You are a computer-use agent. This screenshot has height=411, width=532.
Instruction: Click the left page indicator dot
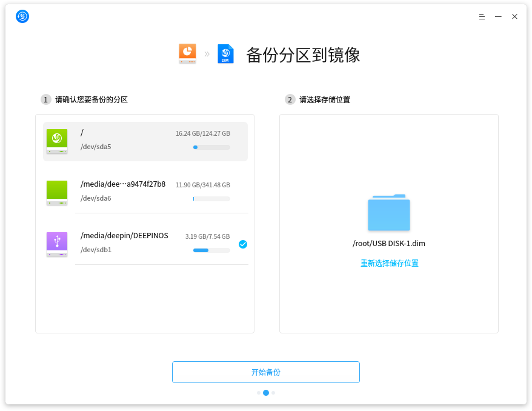(x=259, y=392)
